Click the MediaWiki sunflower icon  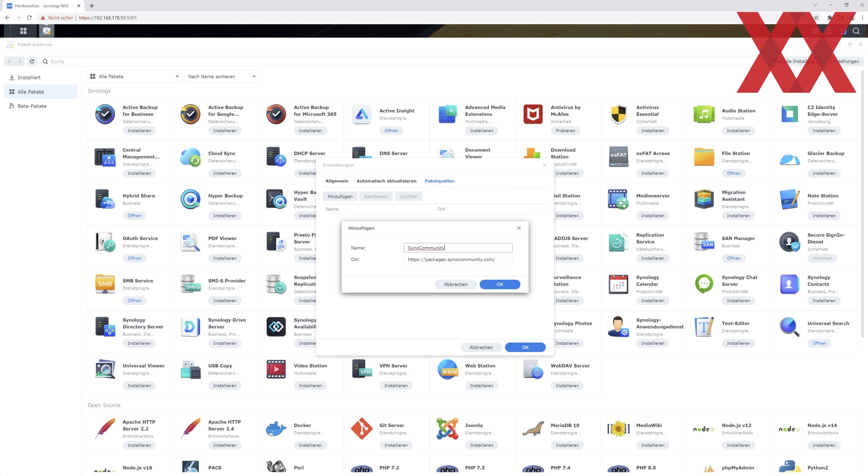coord(618,429)
